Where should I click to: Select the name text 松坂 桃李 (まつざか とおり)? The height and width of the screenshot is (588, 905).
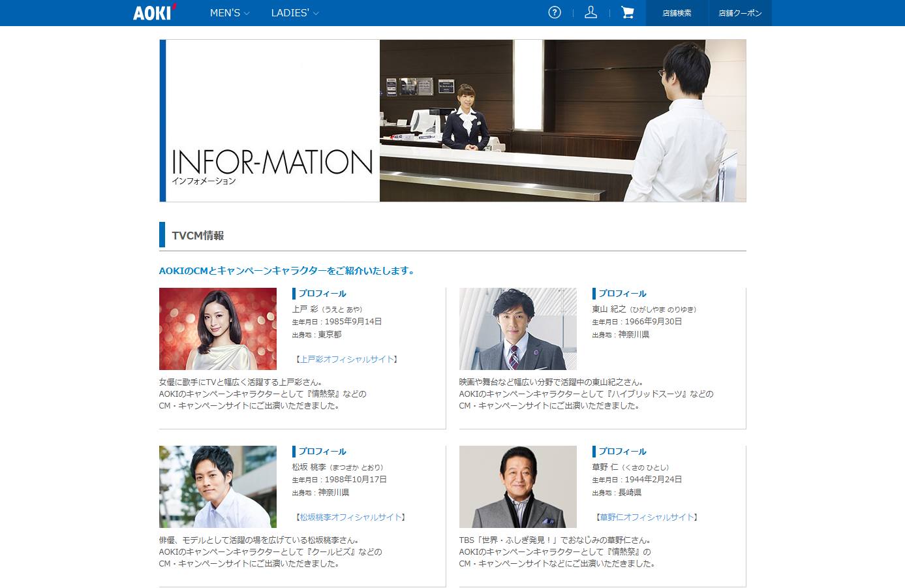pyautogui.click(x=337, y=467)
